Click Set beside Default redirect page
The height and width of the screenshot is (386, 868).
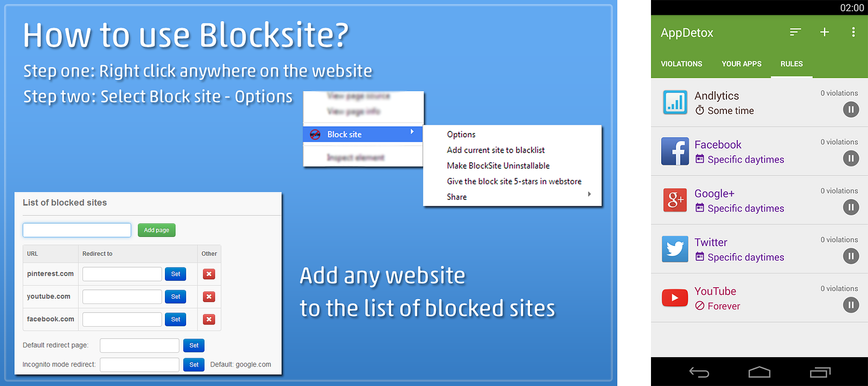(194, 345)
